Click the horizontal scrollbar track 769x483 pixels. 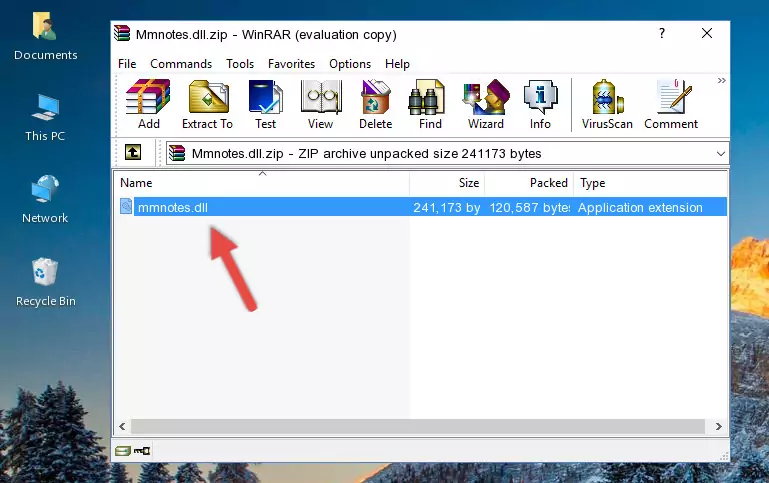418,426
